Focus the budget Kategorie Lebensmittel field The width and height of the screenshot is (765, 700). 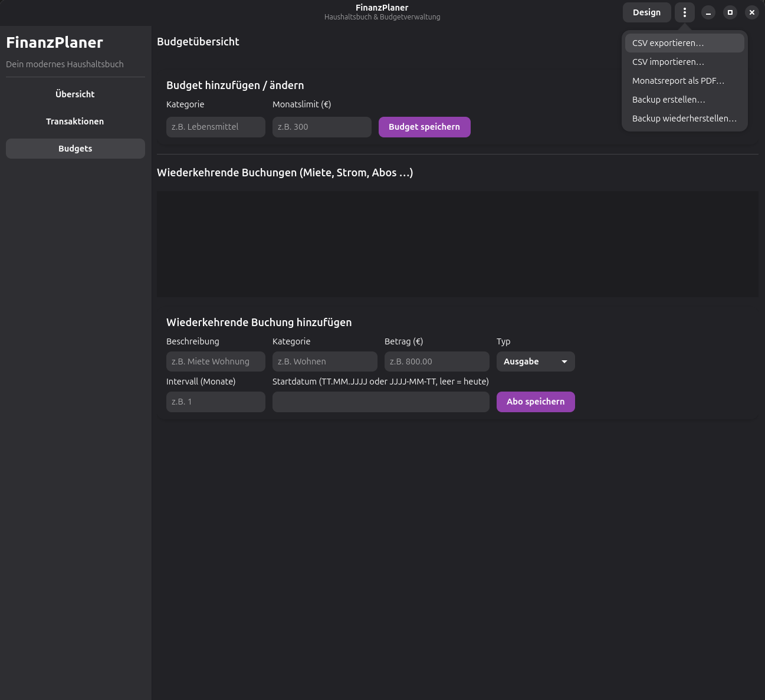pos(215,127)
